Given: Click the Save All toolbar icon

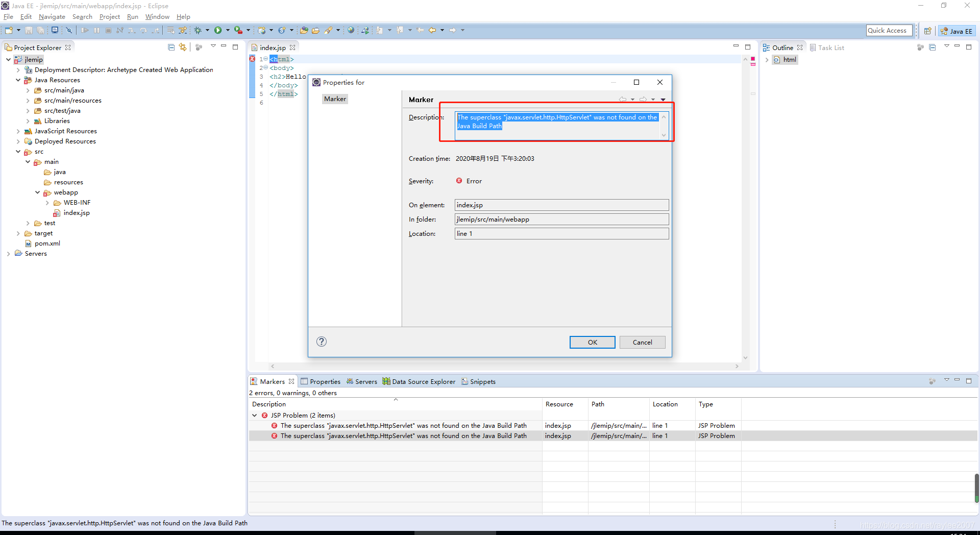Looking at the screenshot, I should pyautogui.click(x=41, y=31).
